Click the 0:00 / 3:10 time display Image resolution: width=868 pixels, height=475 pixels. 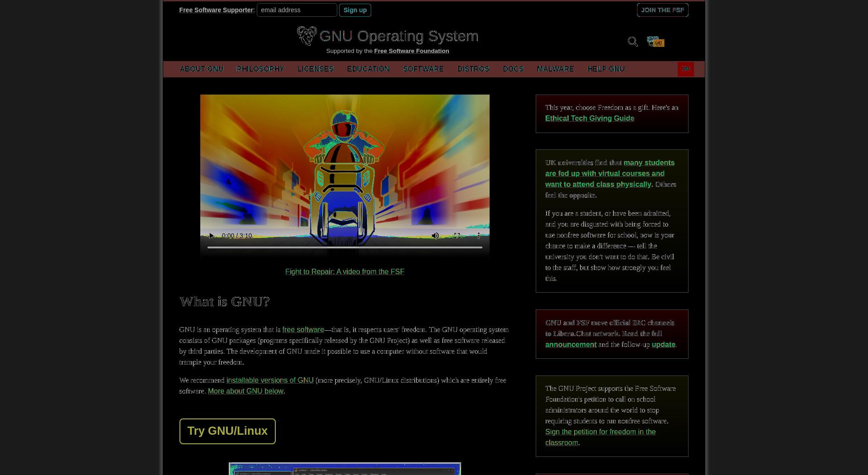coord(237,236)
